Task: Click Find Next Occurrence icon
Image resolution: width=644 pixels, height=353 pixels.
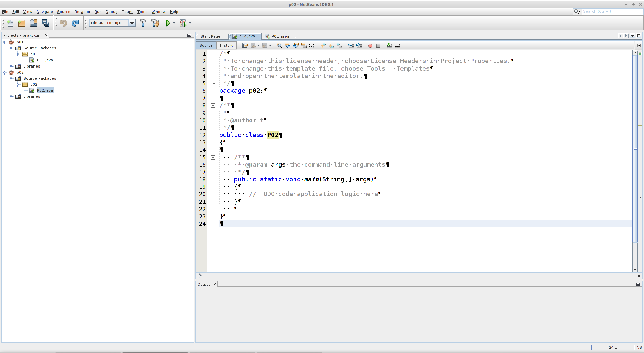Action: [296, 46]
